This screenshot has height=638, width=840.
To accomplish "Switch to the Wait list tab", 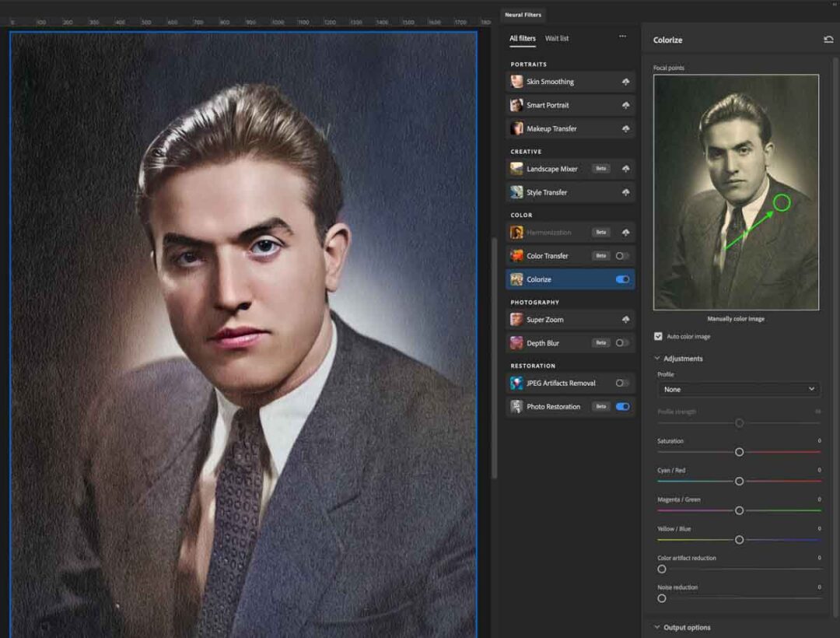I will [556, 37].
